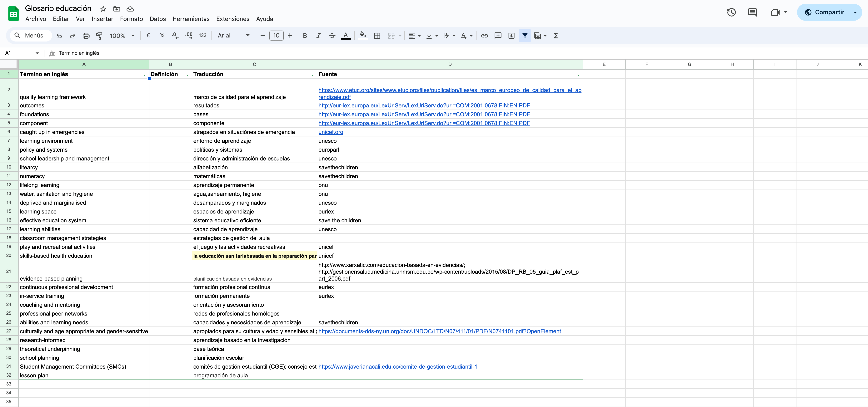Open the Datos menu
The height and width of the screenshot is (407, 868).
[158, 19]
